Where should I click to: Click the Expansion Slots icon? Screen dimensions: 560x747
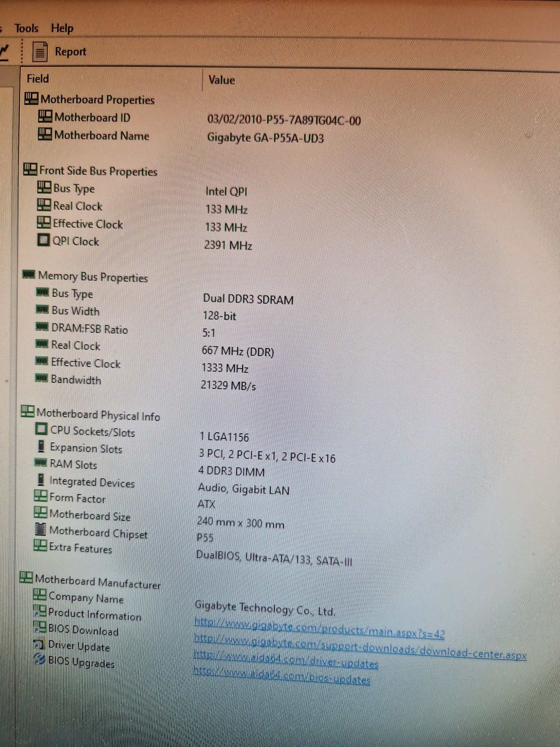(41, 446)
